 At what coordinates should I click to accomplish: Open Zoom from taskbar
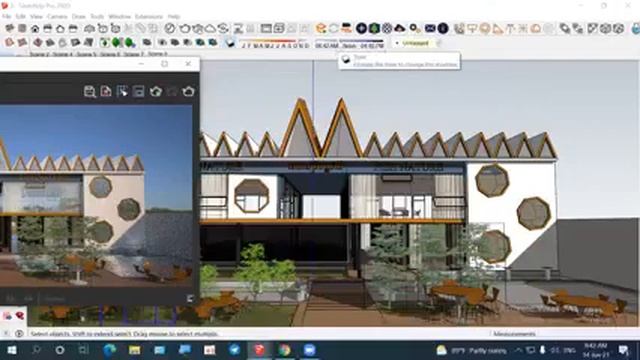tap(309, 350)
